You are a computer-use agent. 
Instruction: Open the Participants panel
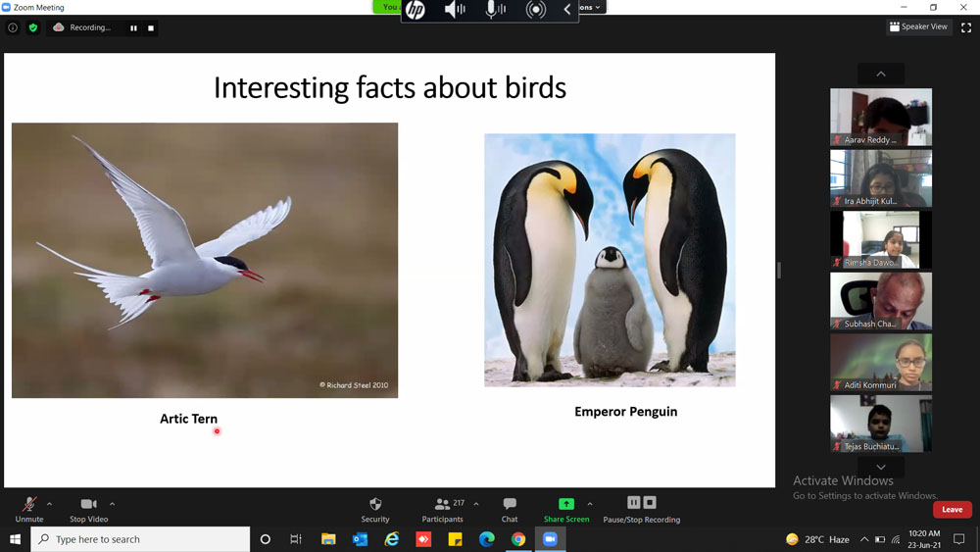coord(443,510)
